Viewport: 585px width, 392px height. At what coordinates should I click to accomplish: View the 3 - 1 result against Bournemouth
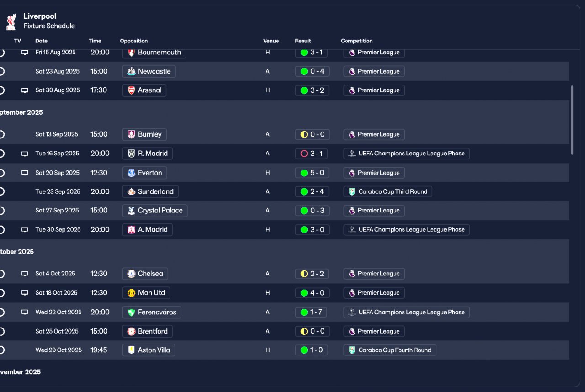(x=312, y=53)
